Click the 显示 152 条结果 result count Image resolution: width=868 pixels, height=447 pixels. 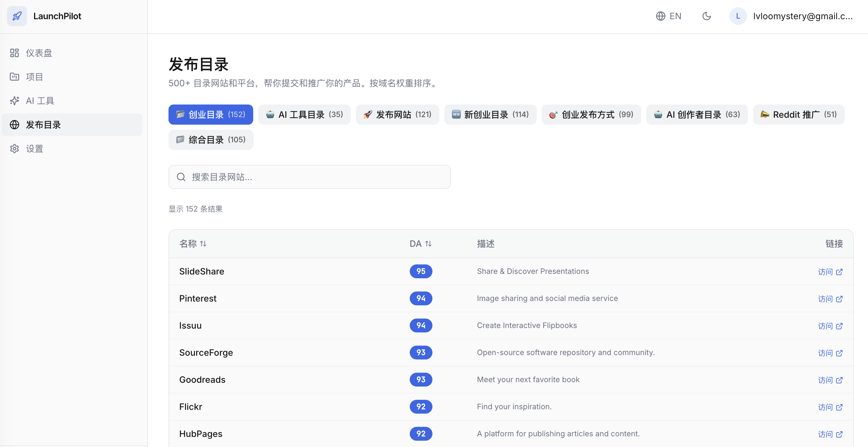(196, 209)
